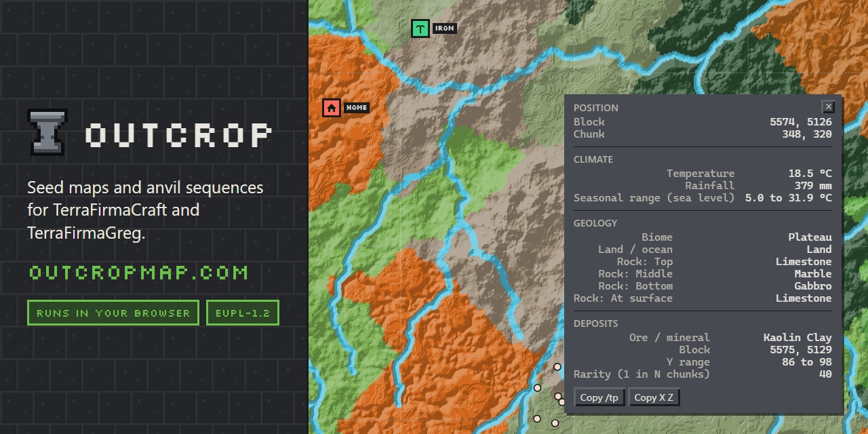
Task: Click the HOME marker label
Action: [356, 108]
